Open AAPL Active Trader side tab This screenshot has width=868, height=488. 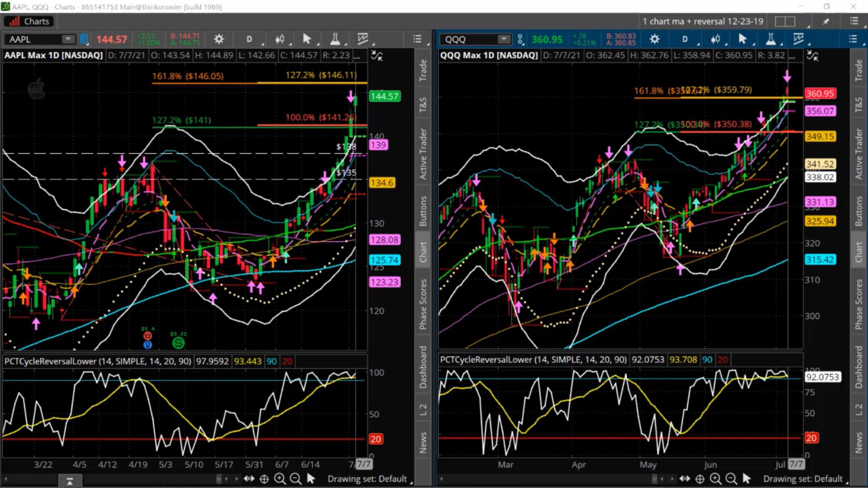pyautogui.click(x=423, y=154)
